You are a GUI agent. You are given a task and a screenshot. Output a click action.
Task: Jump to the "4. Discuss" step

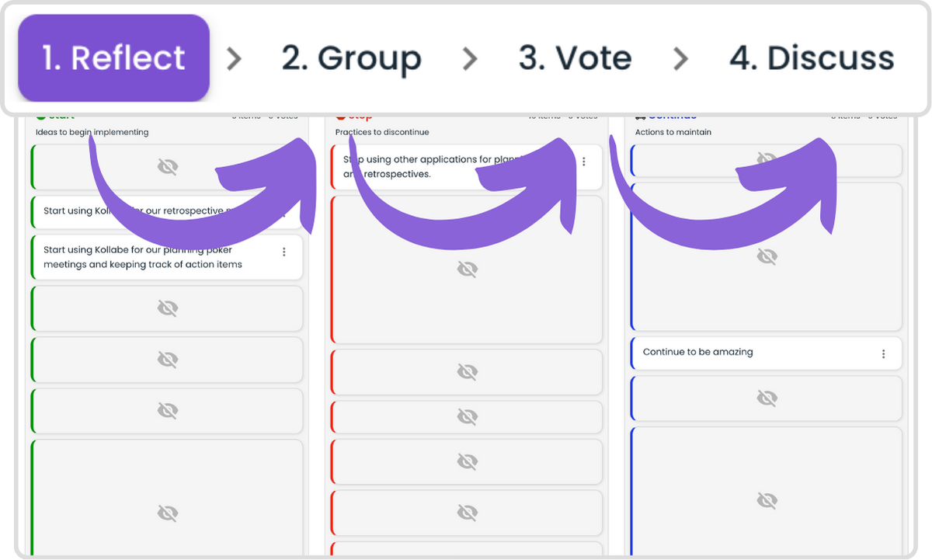tap(812, 58)
